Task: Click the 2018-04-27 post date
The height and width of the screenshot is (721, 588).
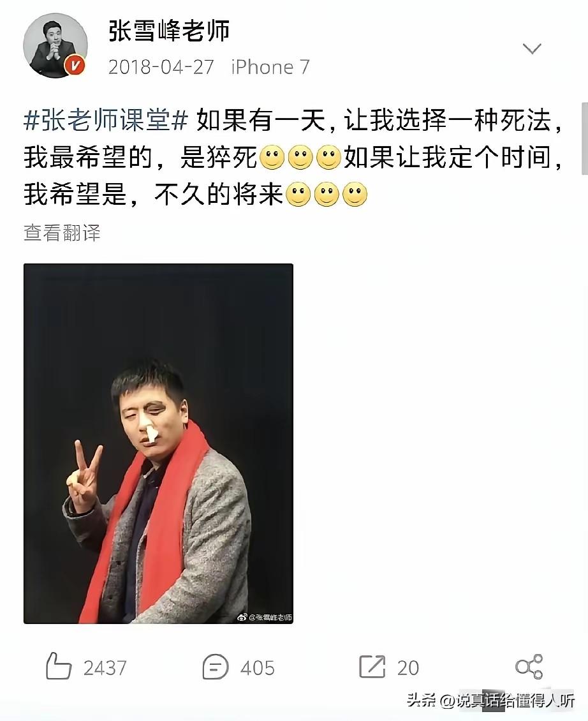Action: click(161, 67)
